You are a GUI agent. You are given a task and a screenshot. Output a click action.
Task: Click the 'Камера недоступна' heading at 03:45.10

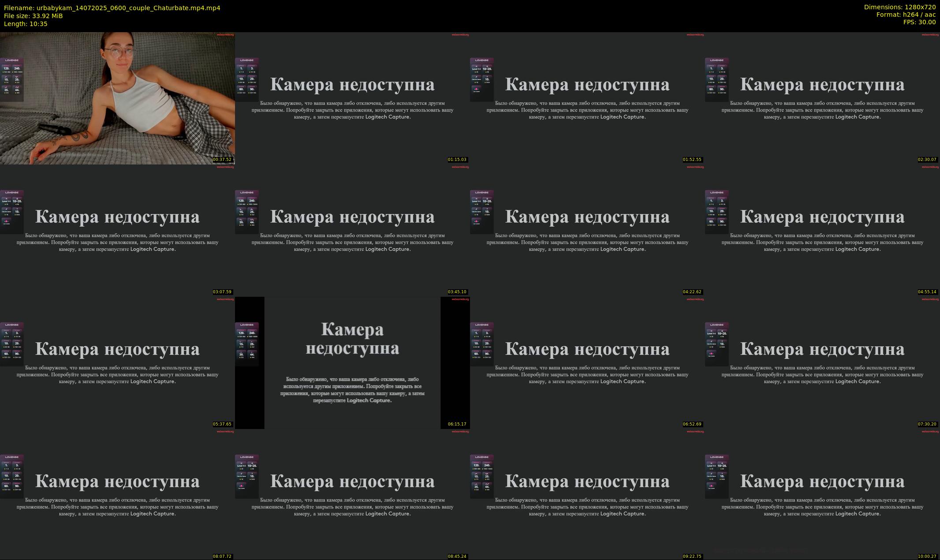click(352, 217)
